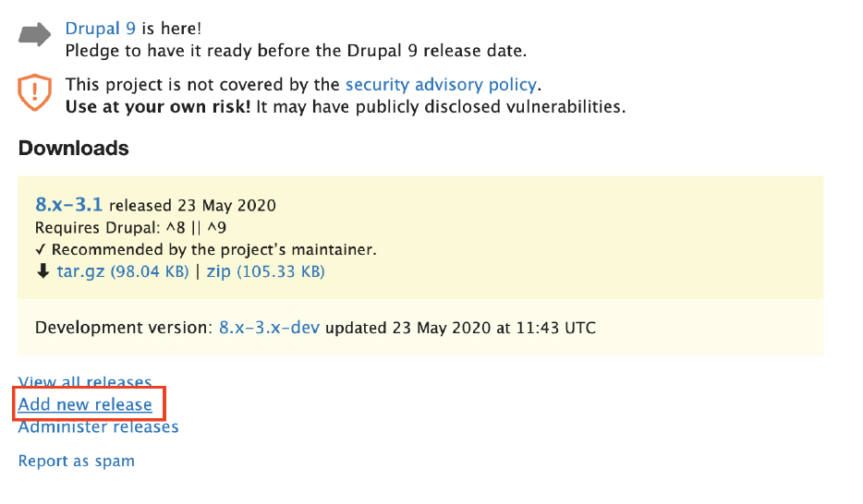Click Report as spam link
The image size is (863, 504).
coord(77,461)
